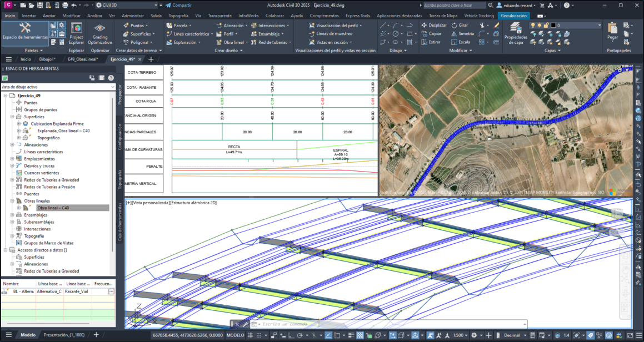Click the Compartir share icon
Viewport: 644px width, 342px height.
[168, 5]
